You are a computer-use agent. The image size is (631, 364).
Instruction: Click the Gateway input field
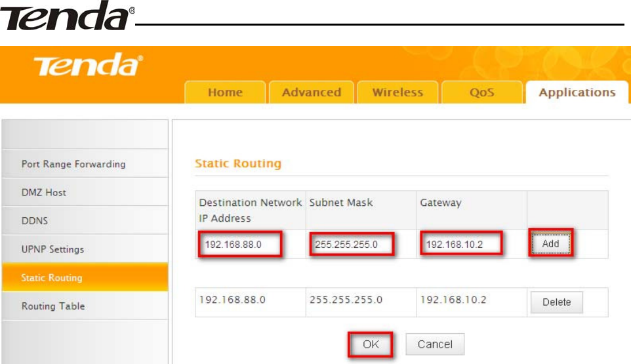point(461,244)
